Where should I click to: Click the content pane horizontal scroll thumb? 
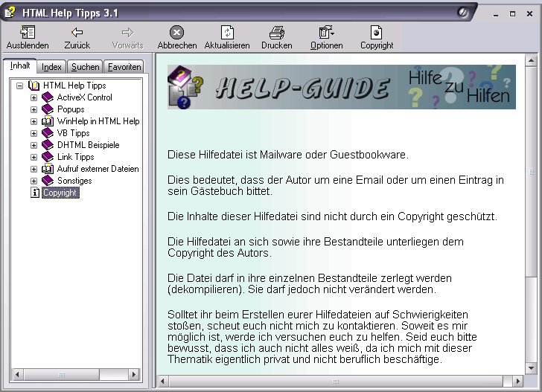[336, 382]
